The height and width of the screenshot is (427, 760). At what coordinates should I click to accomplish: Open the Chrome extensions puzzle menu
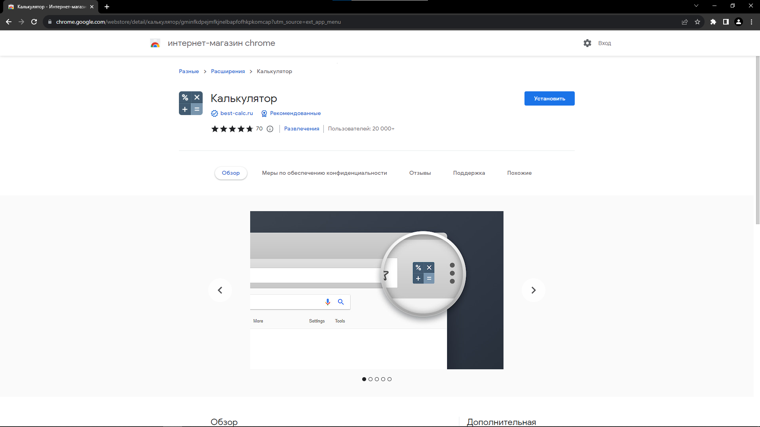pos(713,22)
